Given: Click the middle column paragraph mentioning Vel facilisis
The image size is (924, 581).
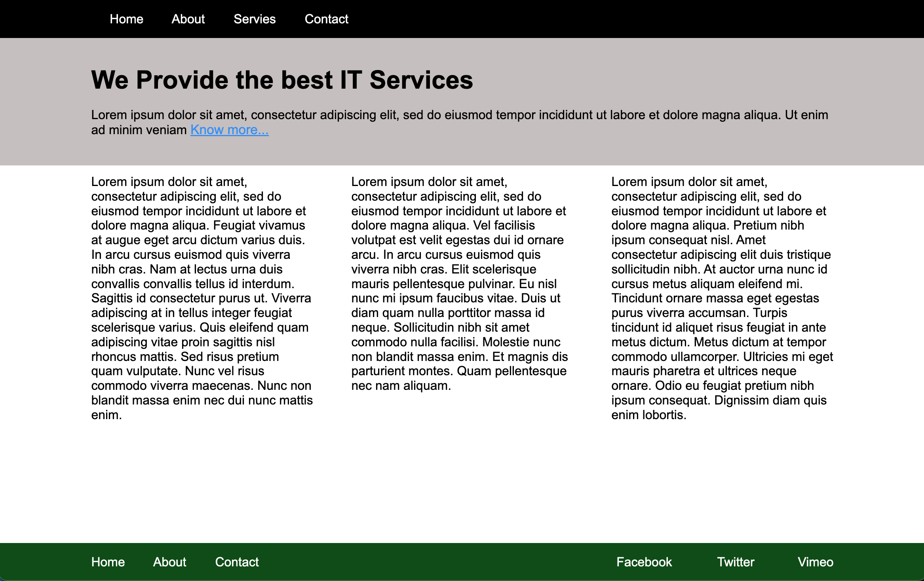Looking at the screenshot, I should click(459, 283).
